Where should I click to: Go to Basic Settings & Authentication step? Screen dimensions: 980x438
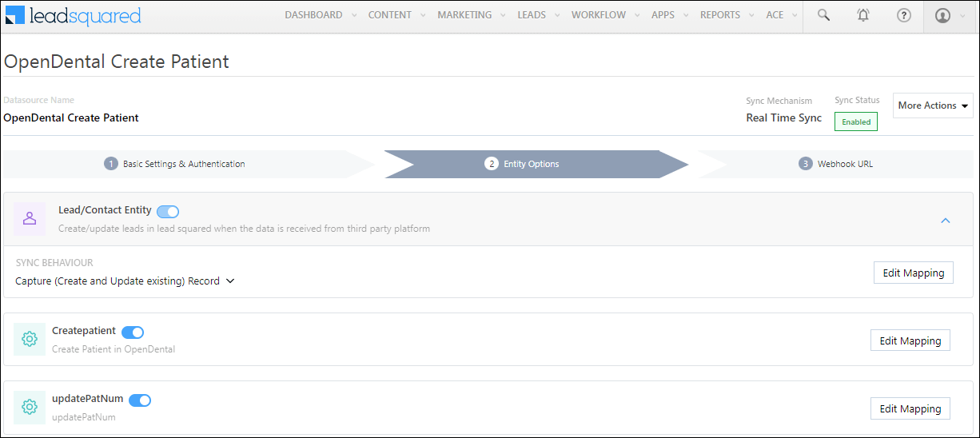point(189,164)
